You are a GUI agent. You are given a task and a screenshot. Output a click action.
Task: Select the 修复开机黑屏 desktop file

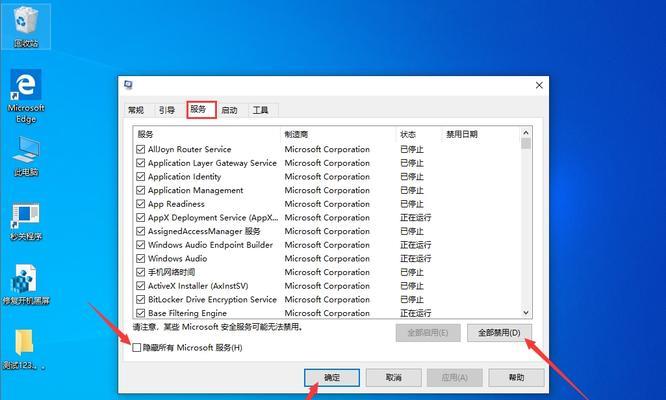[26, 285]
